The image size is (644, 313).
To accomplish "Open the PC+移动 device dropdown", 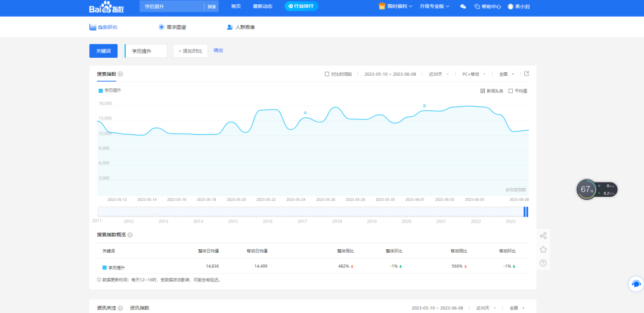I will click(474, 75).
